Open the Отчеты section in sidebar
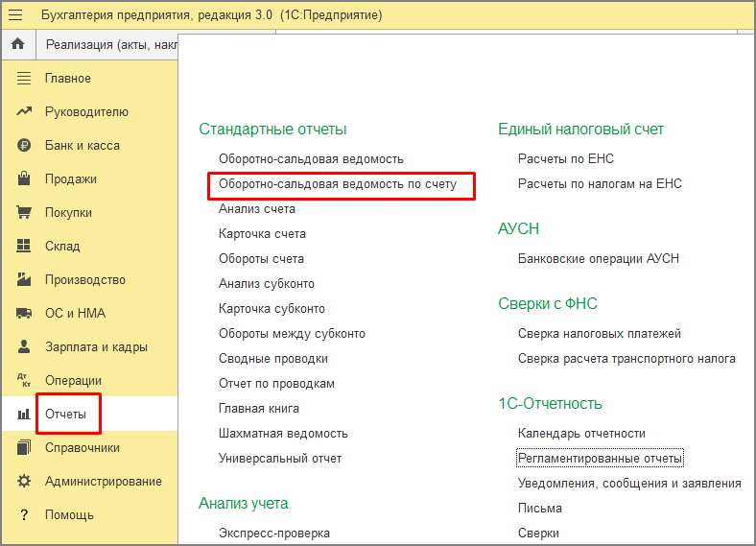 (65, 415)
